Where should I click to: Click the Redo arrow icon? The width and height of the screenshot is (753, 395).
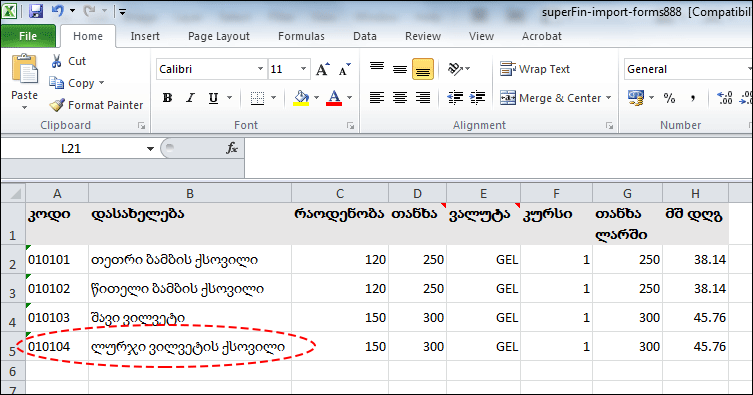coord(89,11)
